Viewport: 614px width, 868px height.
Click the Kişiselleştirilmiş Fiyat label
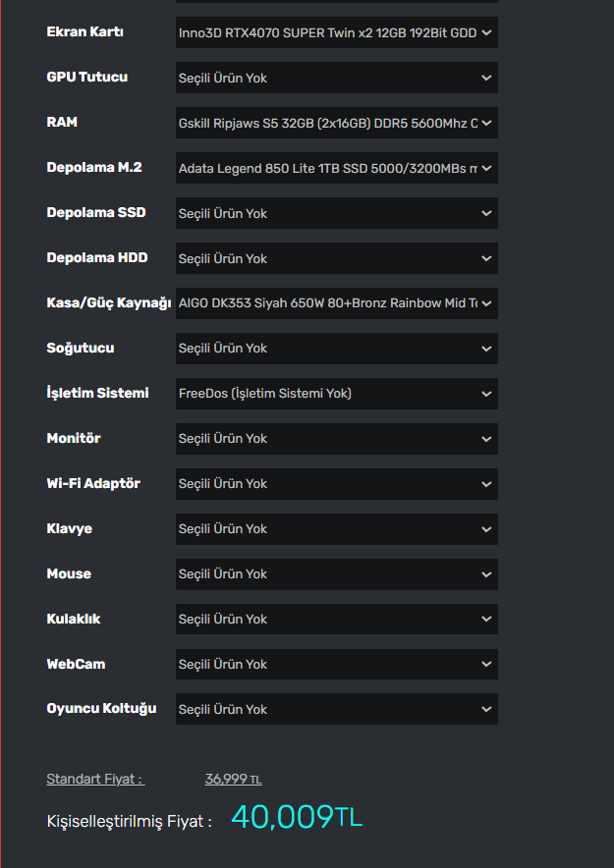(129, 822)
